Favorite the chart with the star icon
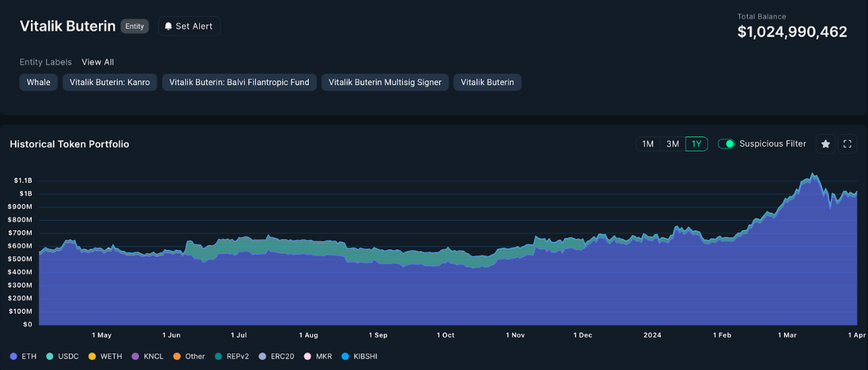This screenshot has height=370, width=868. coord(826,144)
